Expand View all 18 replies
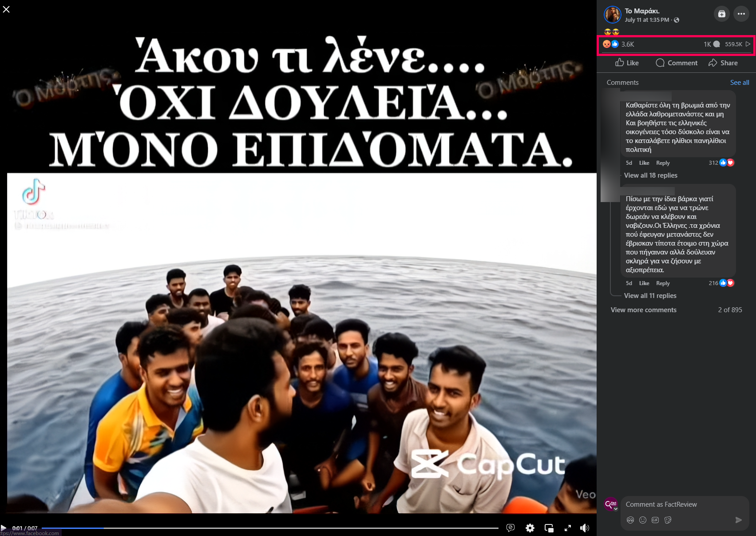Image resolution: width=756 pixels, height=536 pixels. click(650, 175)
